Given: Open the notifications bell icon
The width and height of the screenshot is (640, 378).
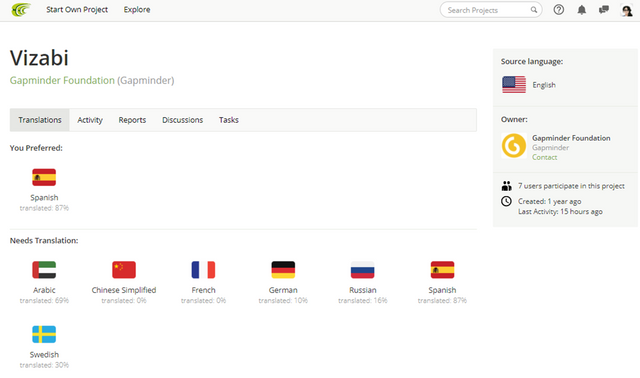Looking at the screenshot, I should tap(582, 10).
